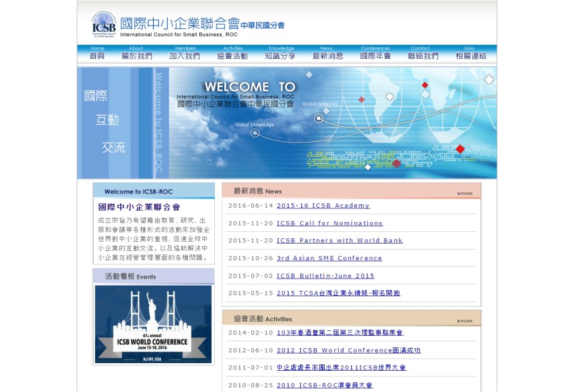Click the ICSB logo in header
The height and width of the screenshot is (392, 576).
click(x=104, y=25)
